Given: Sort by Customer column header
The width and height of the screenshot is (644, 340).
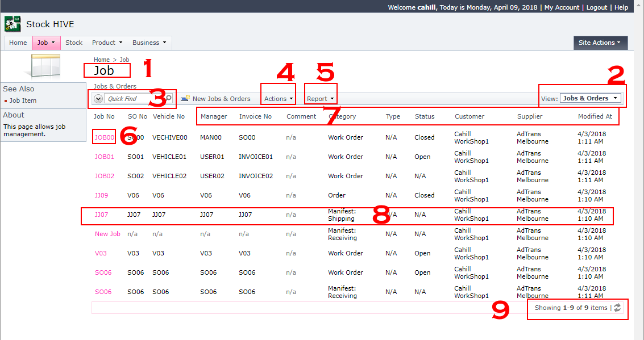Looking at the screenshot, I should click(470, 116).
